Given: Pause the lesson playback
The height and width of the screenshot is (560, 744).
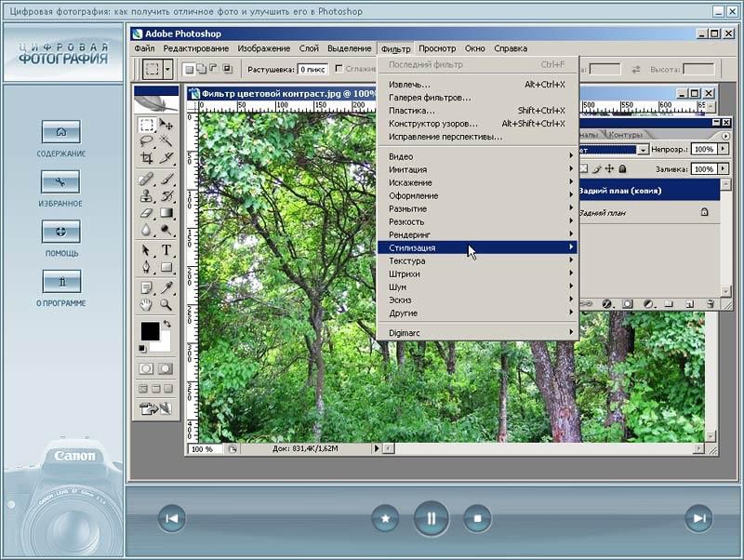Looking at the screenshot, I should [x=431, y=518].
